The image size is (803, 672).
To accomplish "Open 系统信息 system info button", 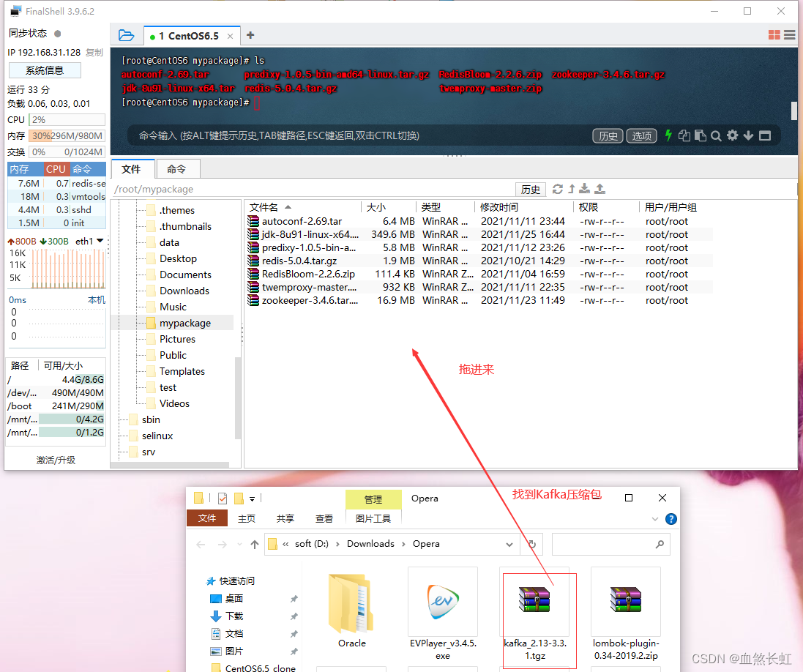I will coord(45,70).
